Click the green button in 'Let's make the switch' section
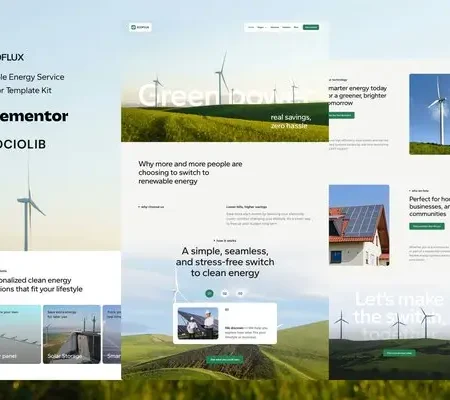Image resolution: width=450 pixels, height=400 pixels. (399, 353)
